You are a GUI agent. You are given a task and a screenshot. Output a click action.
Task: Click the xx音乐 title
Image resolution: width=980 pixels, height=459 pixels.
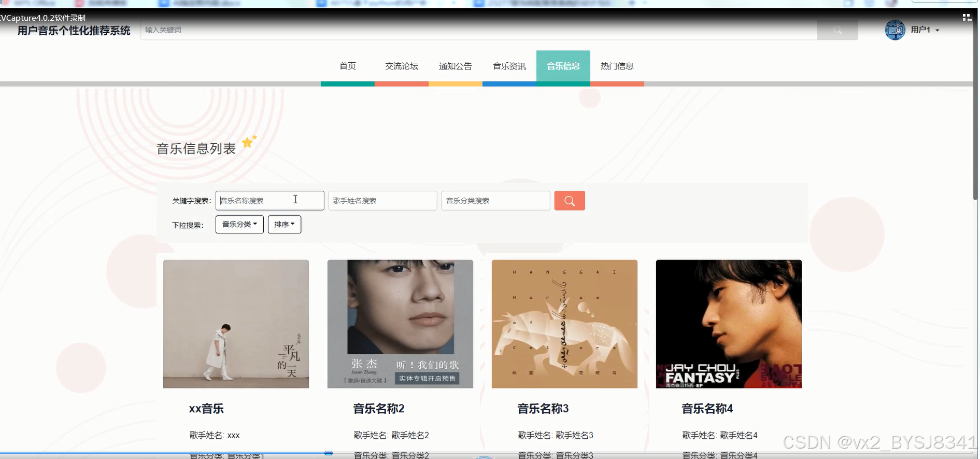coord(206,409)
